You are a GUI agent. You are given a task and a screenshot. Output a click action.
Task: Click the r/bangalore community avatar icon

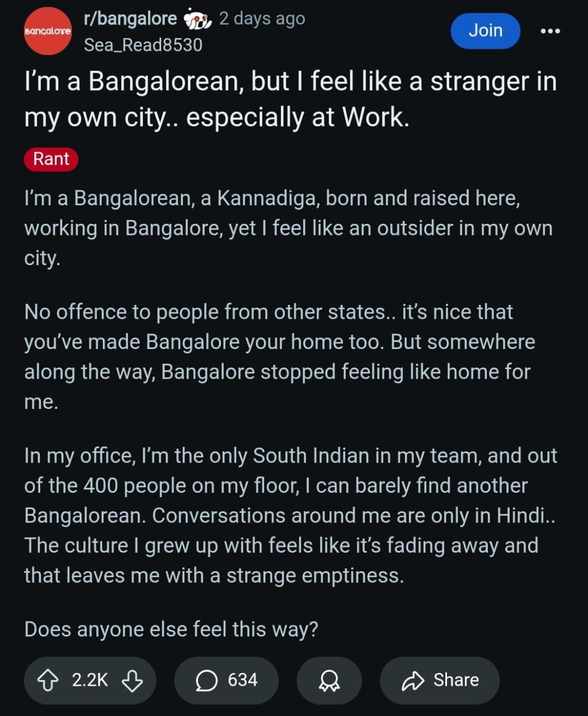[x=47, y=31]
